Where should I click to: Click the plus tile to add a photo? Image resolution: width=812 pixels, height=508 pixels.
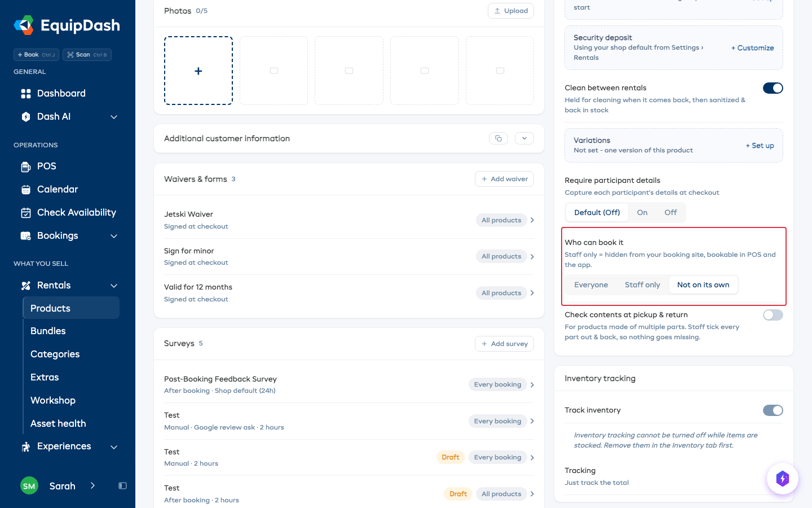(198, 71)
